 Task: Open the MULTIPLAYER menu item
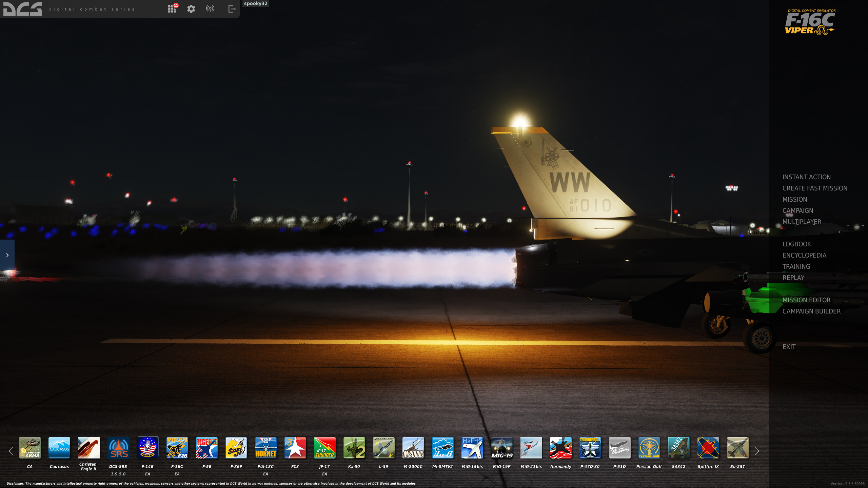point(802,222)
